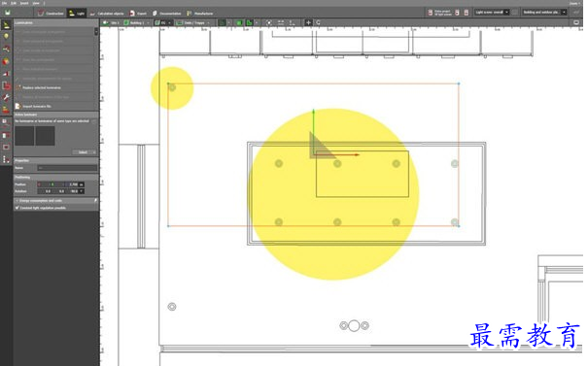588x366 pixels.
Task: Click the green corner handle of arrangement frame
Action: (x=168, y=83)
